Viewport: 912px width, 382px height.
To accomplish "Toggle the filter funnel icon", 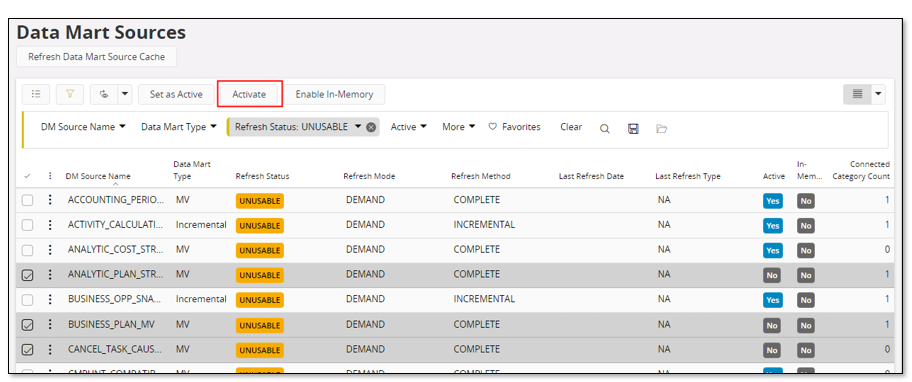I will click(70, 94).
